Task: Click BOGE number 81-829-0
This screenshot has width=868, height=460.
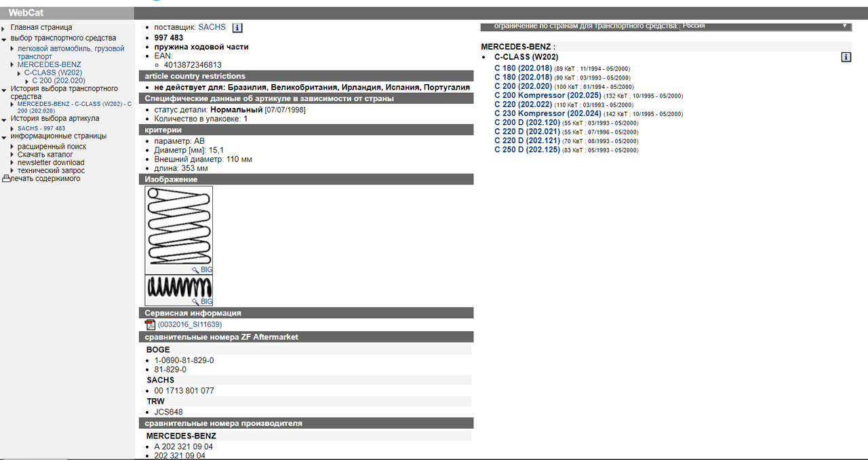Action: click(170, 370)
